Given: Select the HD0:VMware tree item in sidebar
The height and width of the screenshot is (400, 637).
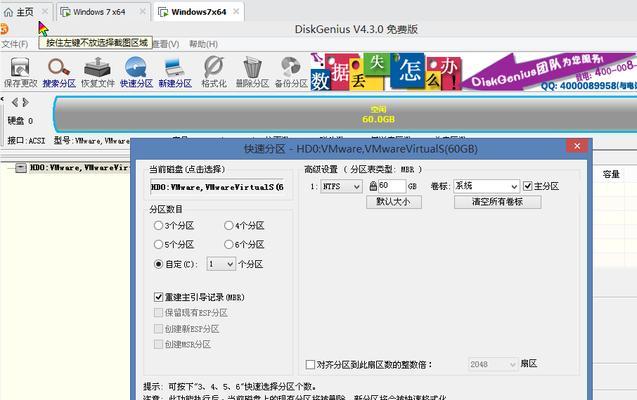Looking at the screenshot, I should pos(79,168).
